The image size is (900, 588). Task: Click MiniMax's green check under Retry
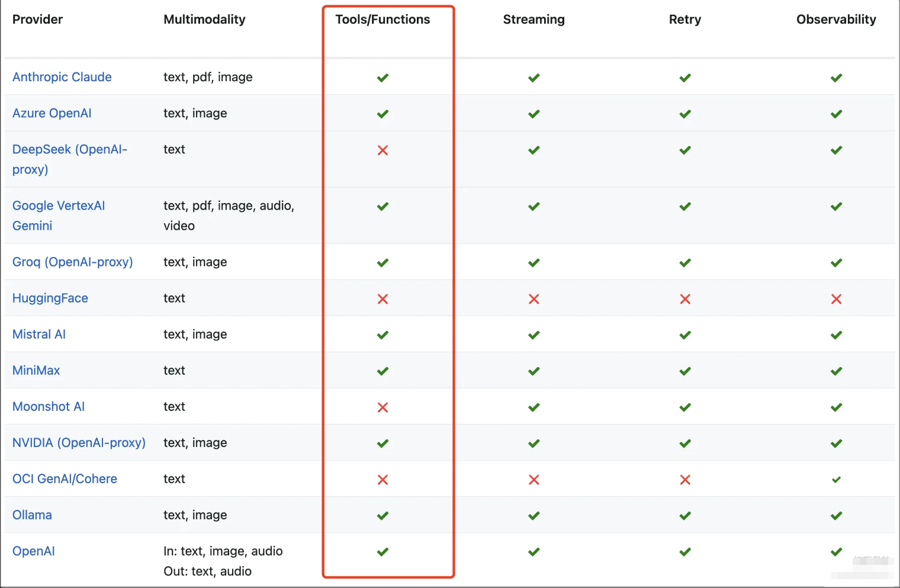click(685, 371)
